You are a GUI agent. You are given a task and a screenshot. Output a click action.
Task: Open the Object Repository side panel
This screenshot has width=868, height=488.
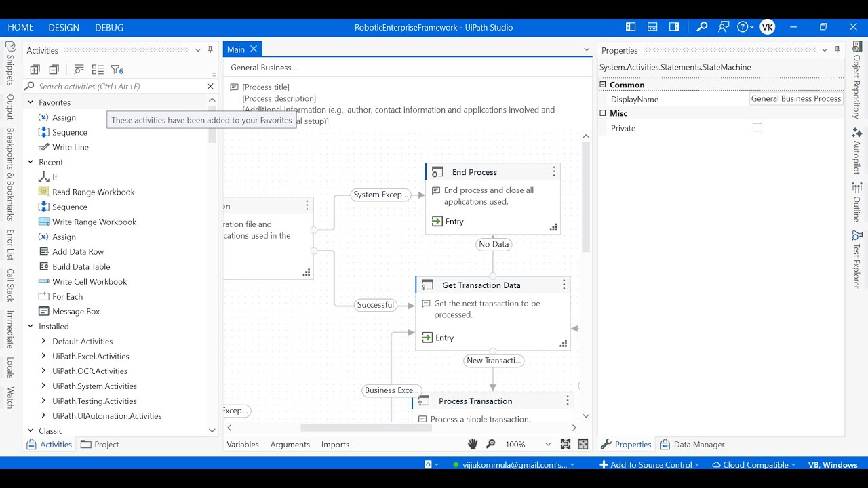[856, 81]
